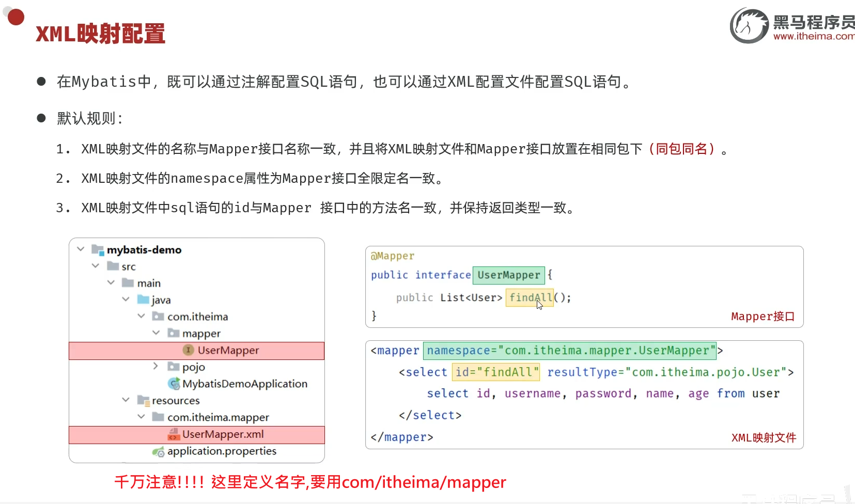This screenshot has height=504, width=855.
Task: Select MybatisDemoApplication in the tree
Action: pyautogui.click(x=245, y=384)
